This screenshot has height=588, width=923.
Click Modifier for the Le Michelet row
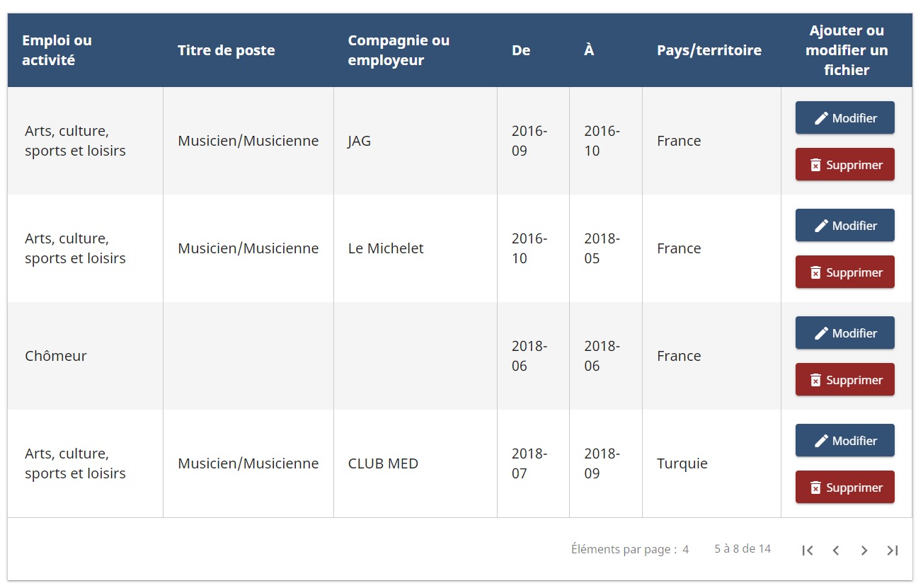(x=845, y=225)
